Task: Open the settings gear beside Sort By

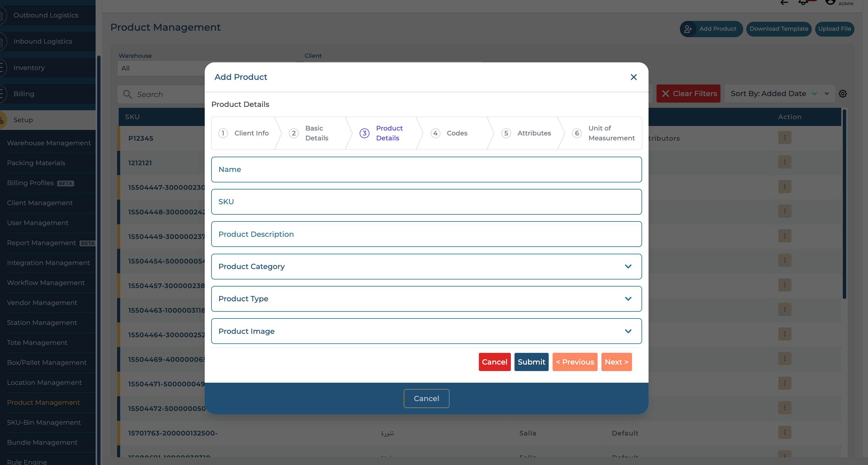Action: [843, 94]
